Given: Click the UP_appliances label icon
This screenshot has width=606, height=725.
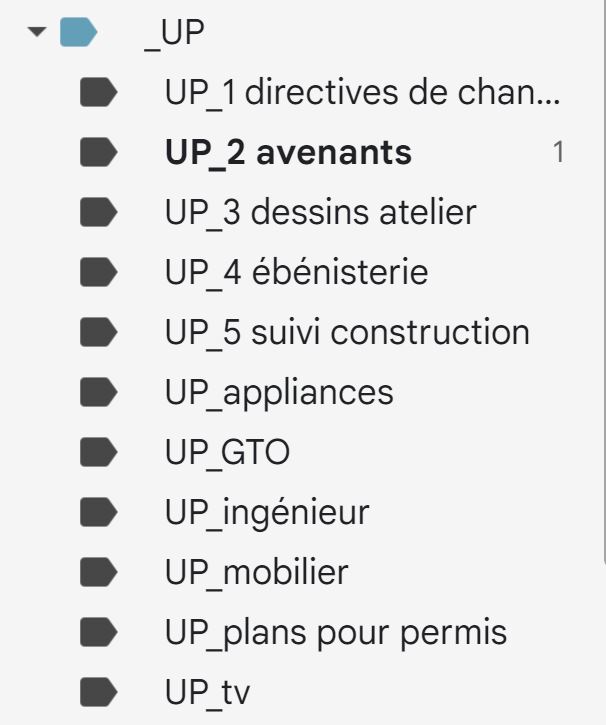Looking at the screenshot, I should (x=98, y=392).
